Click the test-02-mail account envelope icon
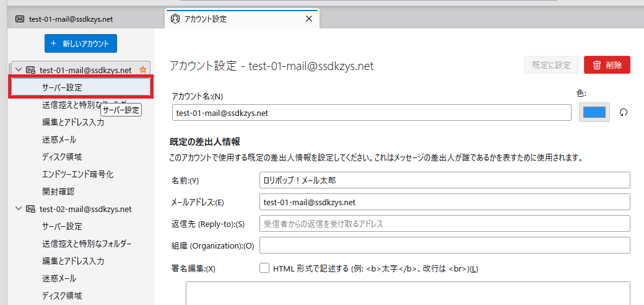The image size is (644, 305). pos(30,209)
